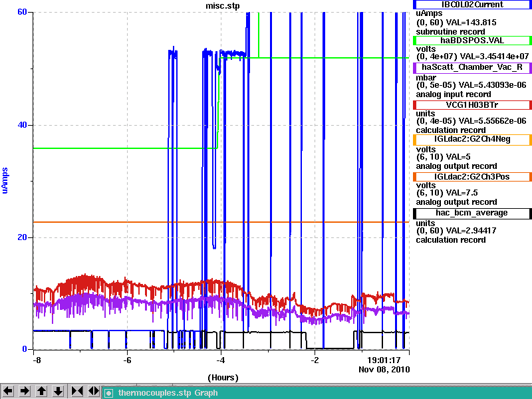Select the hac_bcm_average legend entry

(472, 213)
